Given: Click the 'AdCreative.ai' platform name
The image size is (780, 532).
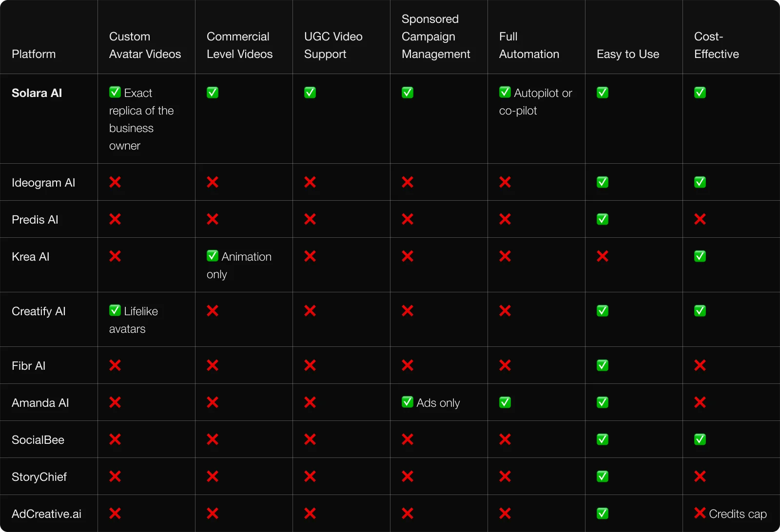Looking at the screenshot, I should pos(47,514).
